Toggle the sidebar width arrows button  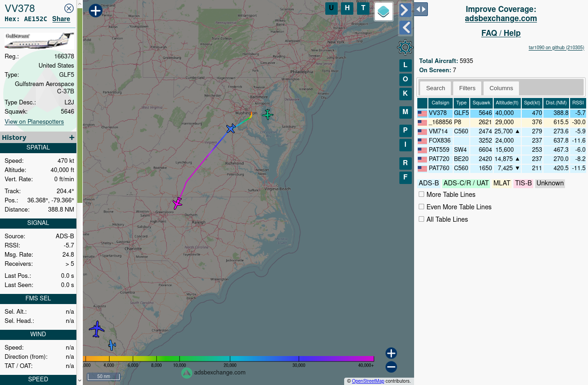pos(421,9)
